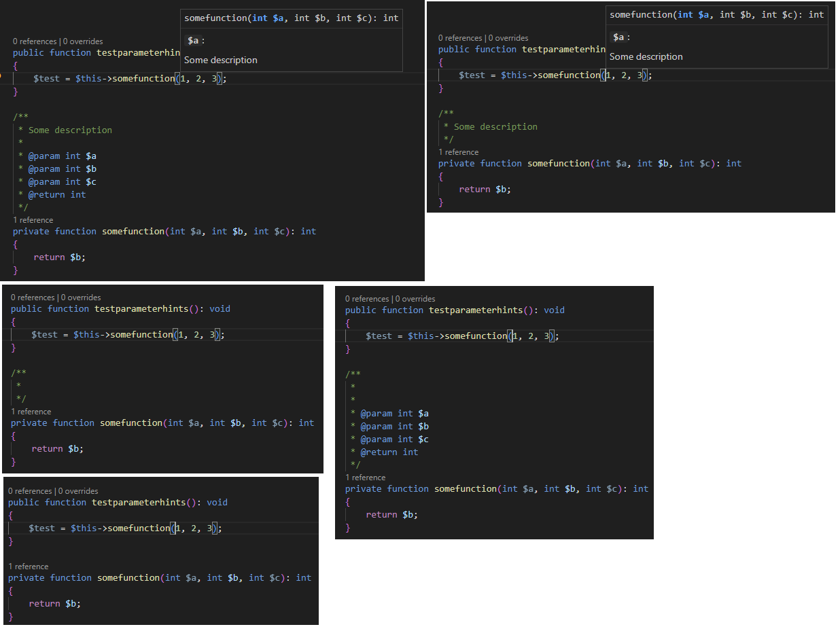Viewport: 840px width, 629px height.
Task: Open "0 references" CodeLens in the top-left snippet
Action: pos(35,41)
